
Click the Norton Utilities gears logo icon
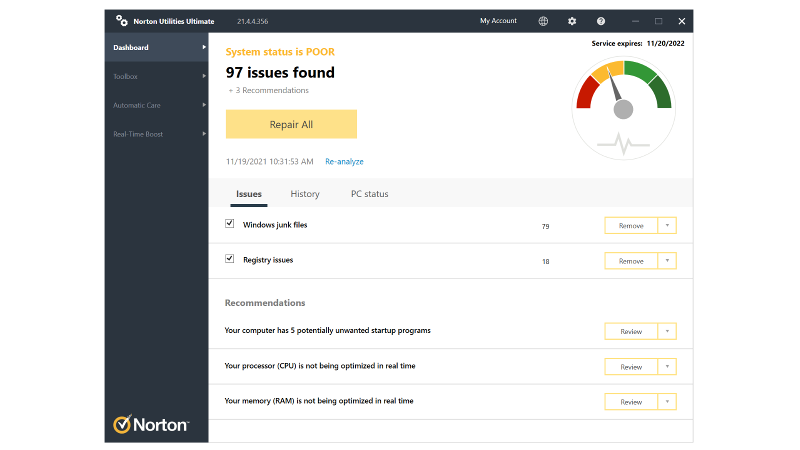121,20
